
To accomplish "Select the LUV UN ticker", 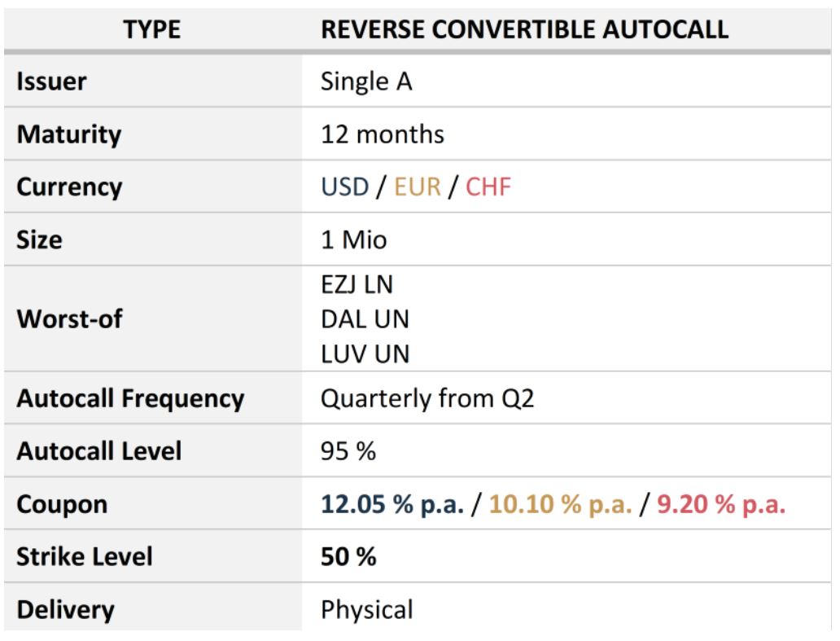I will click(x=365, y=354).
